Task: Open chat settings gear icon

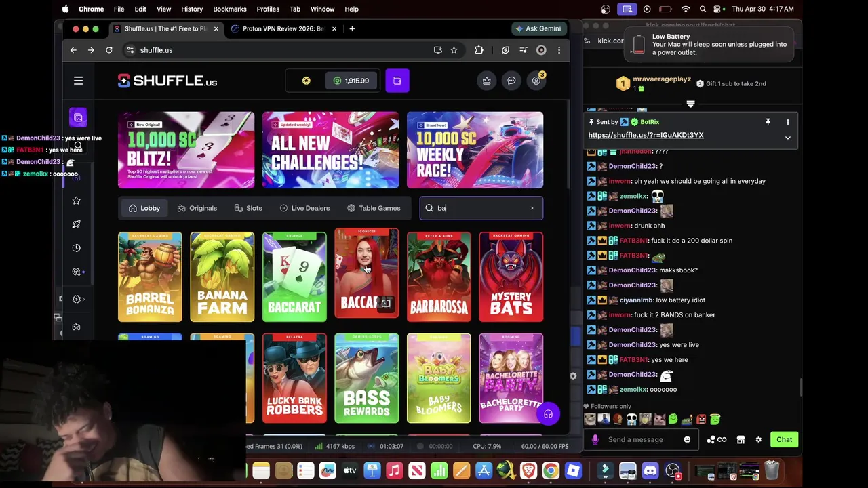Action: (x=759, y=439)
